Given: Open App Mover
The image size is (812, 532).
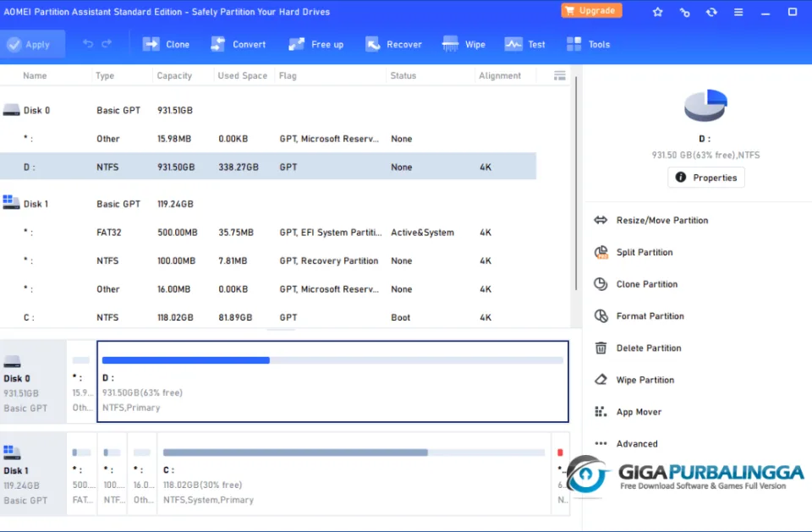Looking at the screenshot, I should tap(639, 412).
